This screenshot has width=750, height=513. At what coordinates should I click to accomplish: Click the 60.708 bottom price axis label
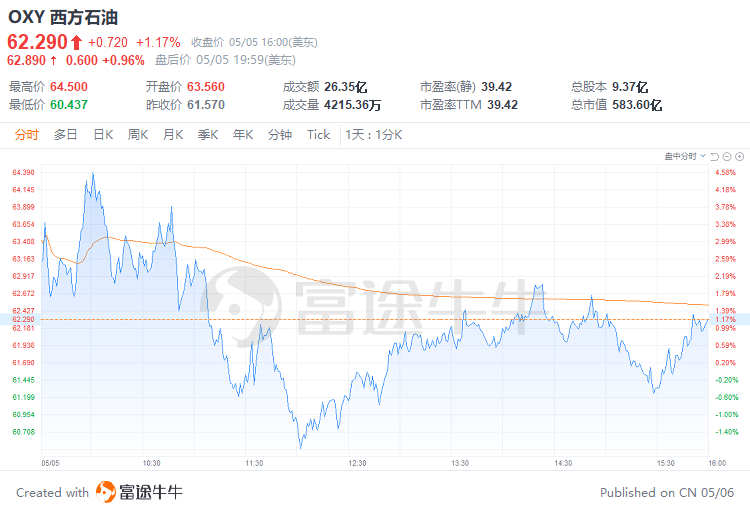(23, 432)
